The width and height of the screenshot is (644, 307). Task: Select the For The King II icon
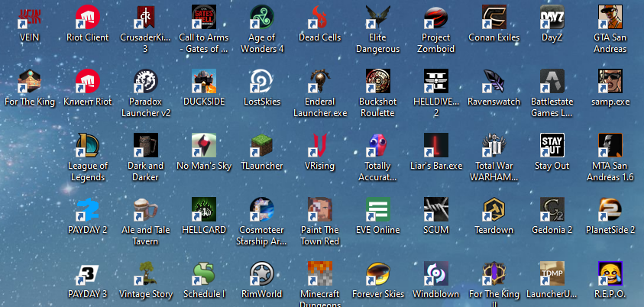[x=494, y=273]
